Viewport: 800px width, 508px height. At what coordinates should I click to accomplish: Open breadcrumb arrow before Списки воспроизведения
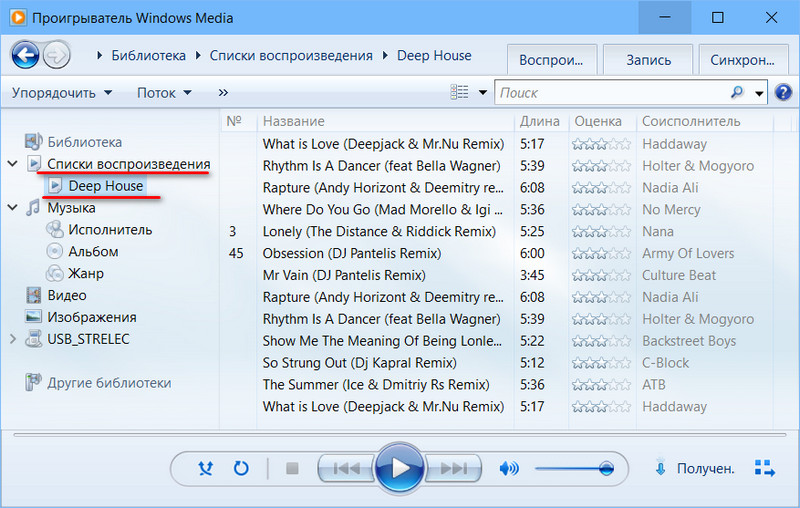(198, 55)
